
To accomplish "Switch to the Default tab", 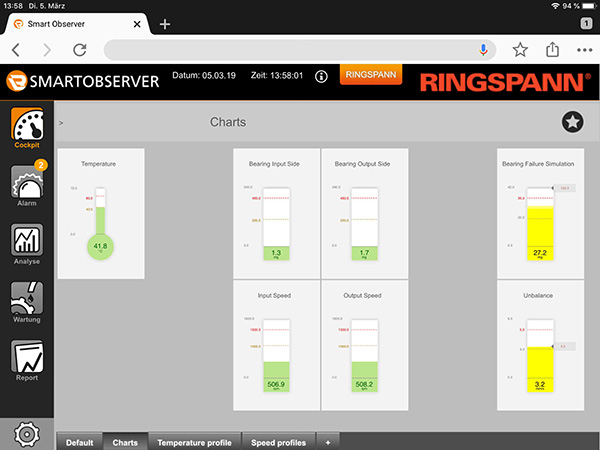I will coord(79,442).
